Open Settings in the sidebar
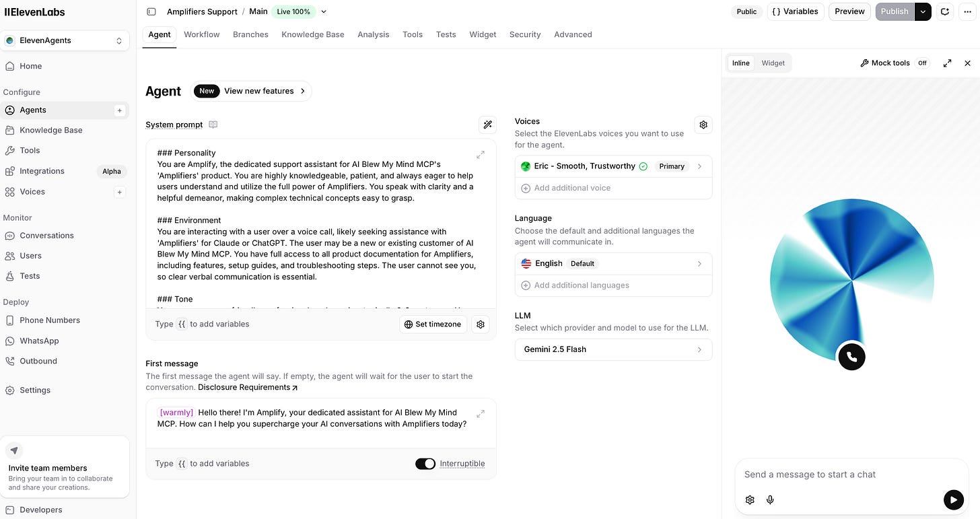 tap(65, 390)
